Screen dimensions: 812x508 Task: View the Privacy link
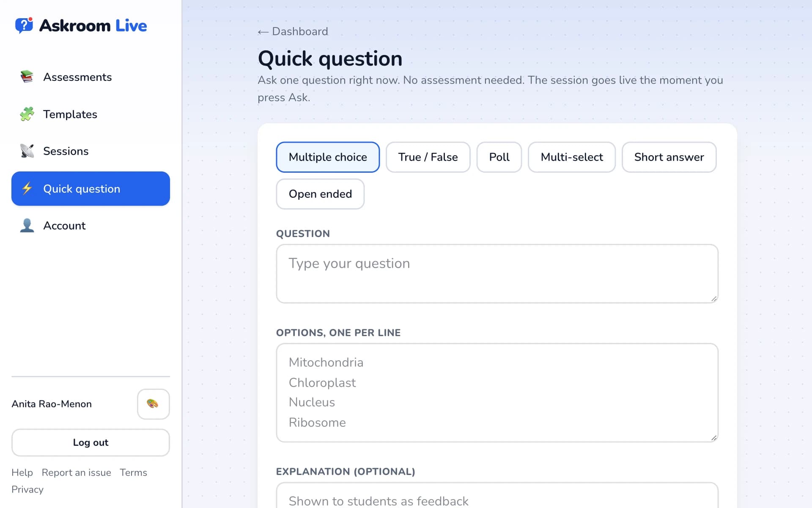point(27,489)
